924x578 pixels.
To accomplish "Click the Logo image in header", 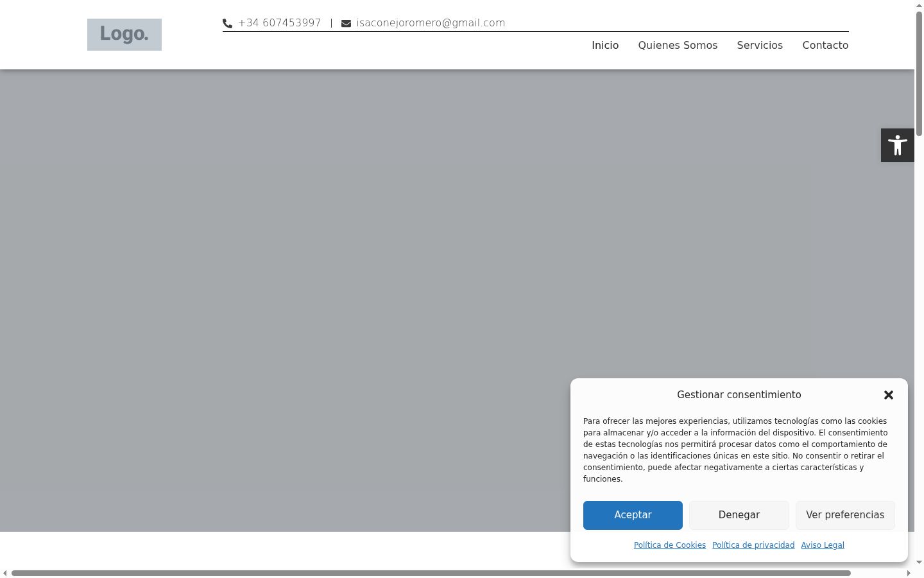I will [x=124, y=35].
